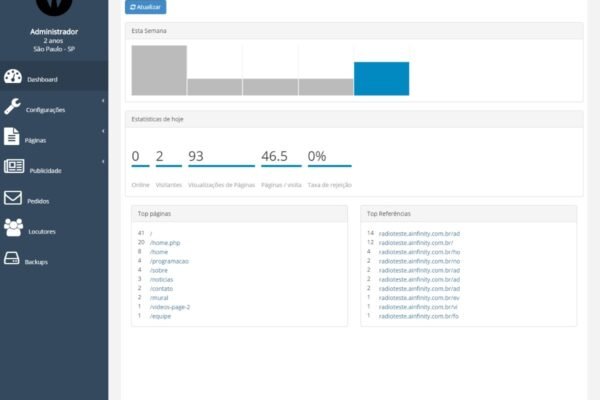Click the Dashboard gauge icon
The image size is (600, 400).
pos(13,78)
